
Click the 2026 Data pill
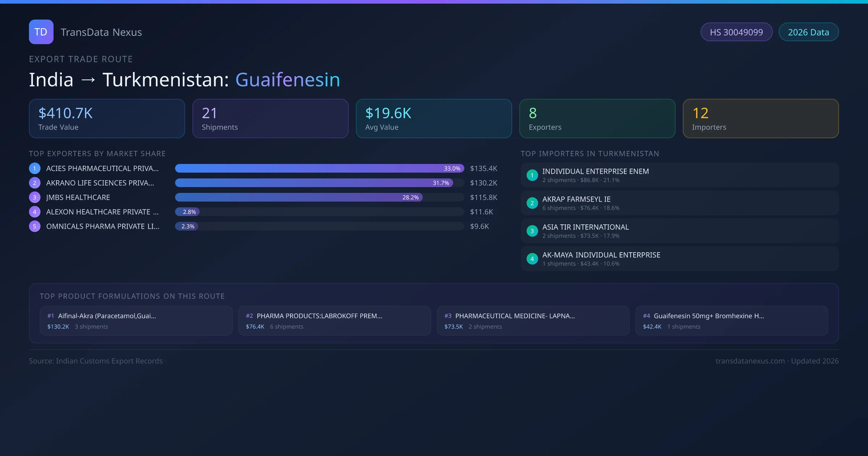tap(808, 32)
